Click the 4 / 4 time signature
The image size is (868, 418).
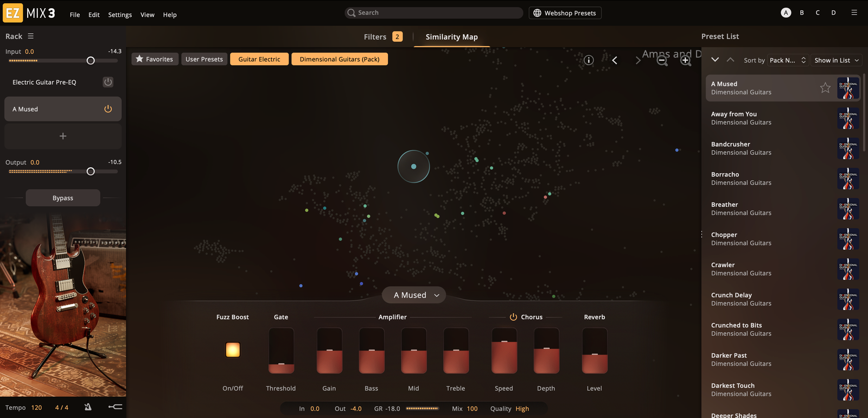click(62, 408)
